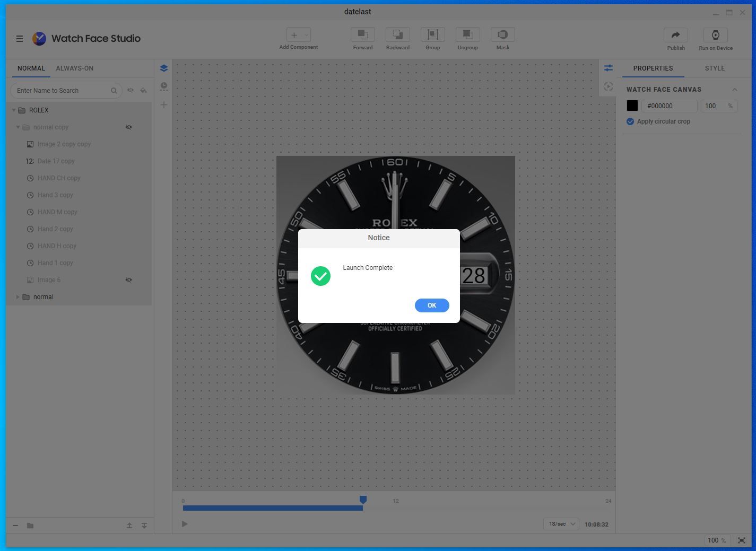Image resolution: width=756 pixels, height=551 pixels.
Task: Click the focus frame icon below sliders
Action: coord(608,87)
